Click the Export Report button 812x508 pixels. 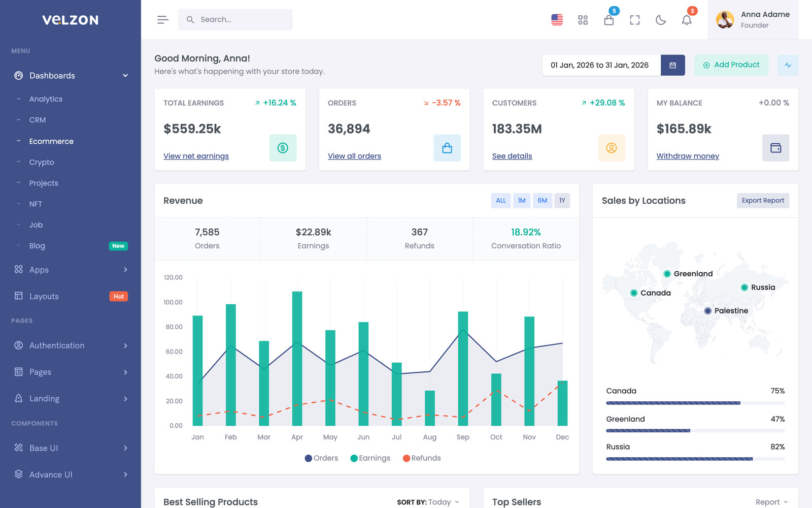pyautogui.click(x=763, y=201)
